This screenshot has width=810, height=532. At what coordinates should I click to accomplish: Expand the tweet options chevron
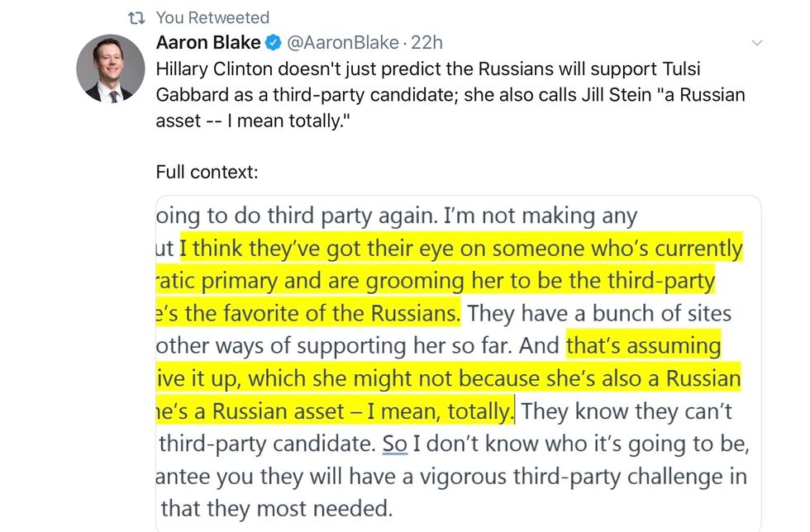[x=757, y=43]
